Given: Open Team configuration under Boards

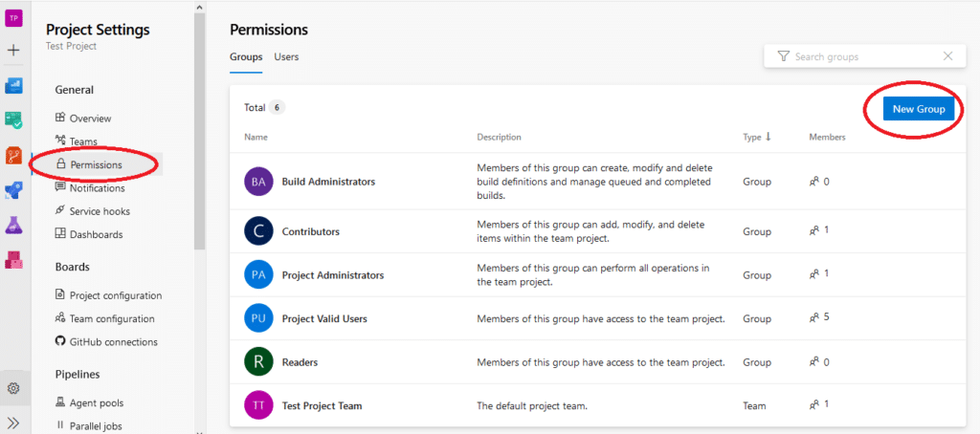Looking at the screenshot, I should point(112,318).
